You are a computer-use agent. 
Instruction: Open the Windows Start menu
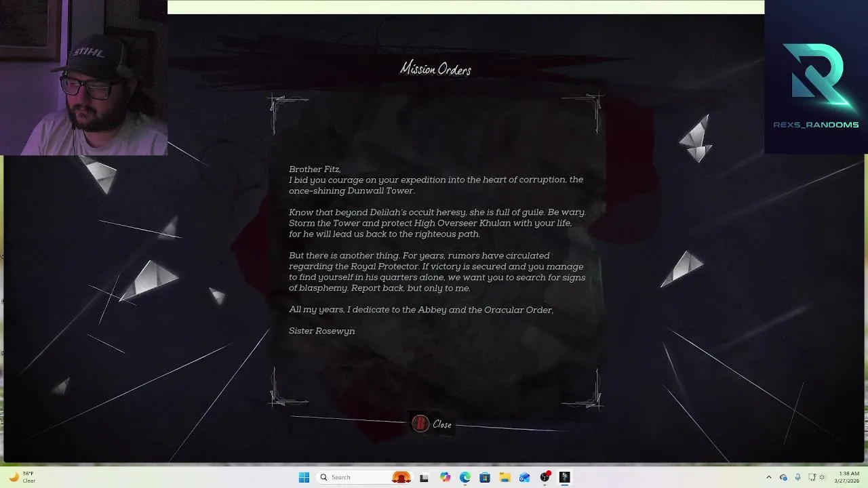[x=304, y=477]
